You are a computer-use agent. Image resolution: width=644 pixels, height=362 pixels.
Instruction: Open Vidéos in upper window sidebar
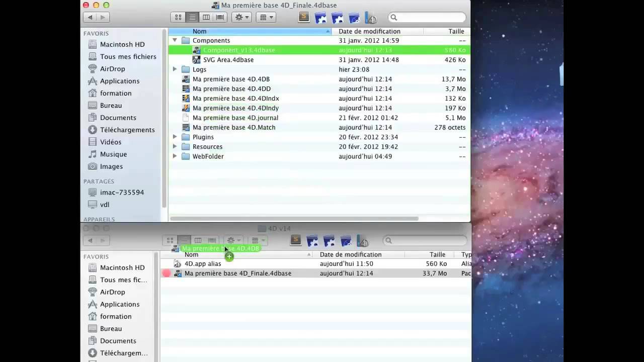tap(111, 142)
